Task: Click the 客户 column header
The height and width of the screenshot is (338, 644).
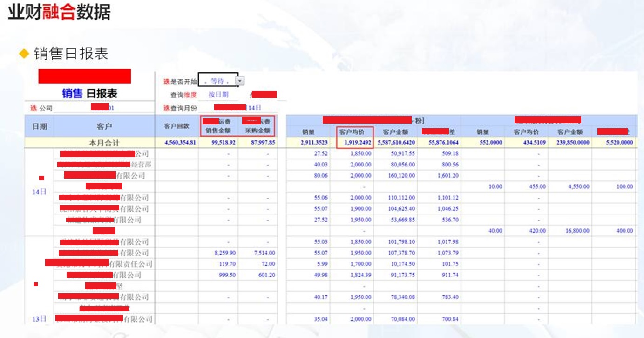Action: click(x=104, y=126)
